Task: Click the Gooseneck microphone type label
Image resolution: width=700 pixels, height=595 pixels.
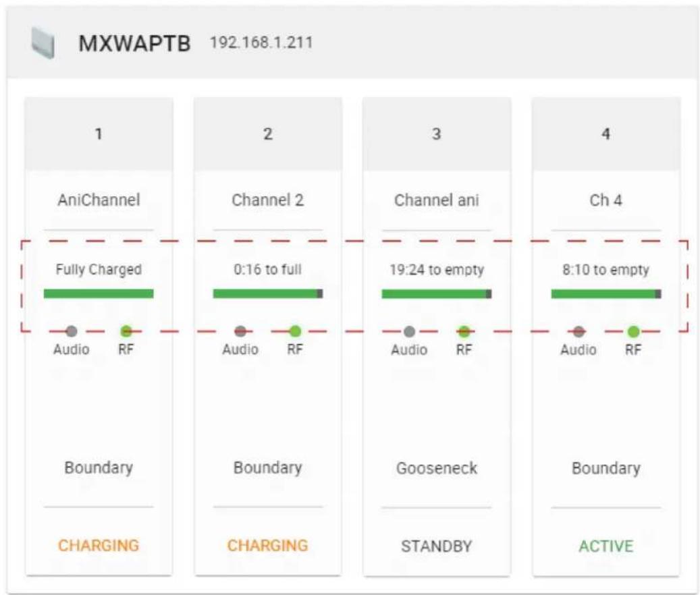Action: point(437,468)
